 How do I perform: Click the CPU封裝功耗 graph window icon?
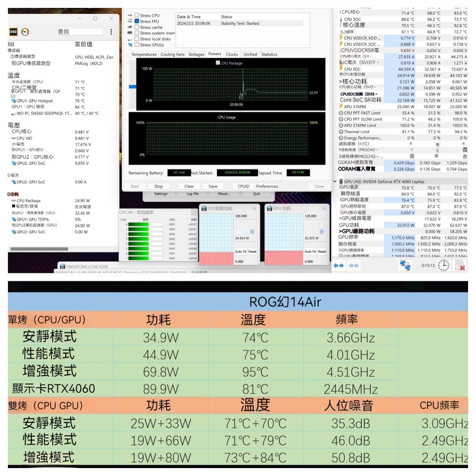coord(204,208)
